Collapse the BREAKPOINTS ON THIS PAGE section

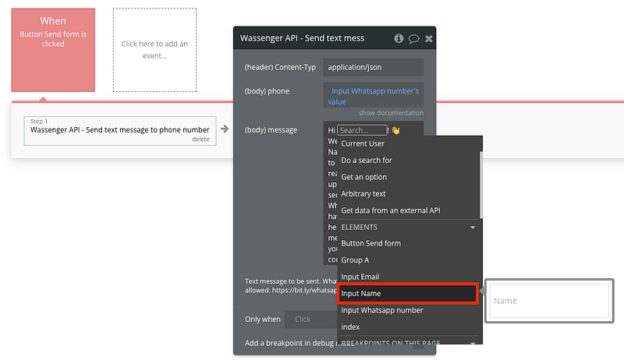[x=472, y=343]
